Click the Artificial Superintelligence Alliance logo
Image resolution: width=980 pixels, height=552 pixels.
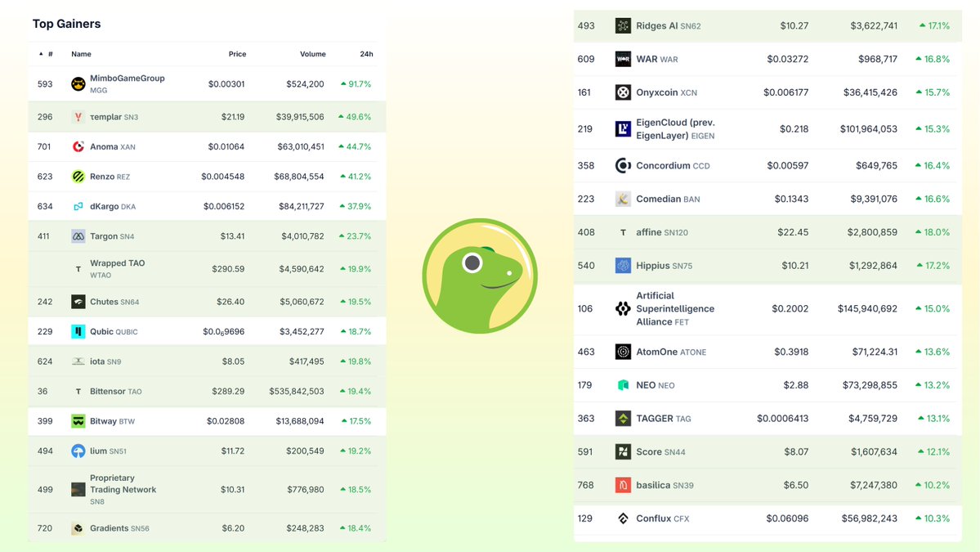tap(623, 309)
